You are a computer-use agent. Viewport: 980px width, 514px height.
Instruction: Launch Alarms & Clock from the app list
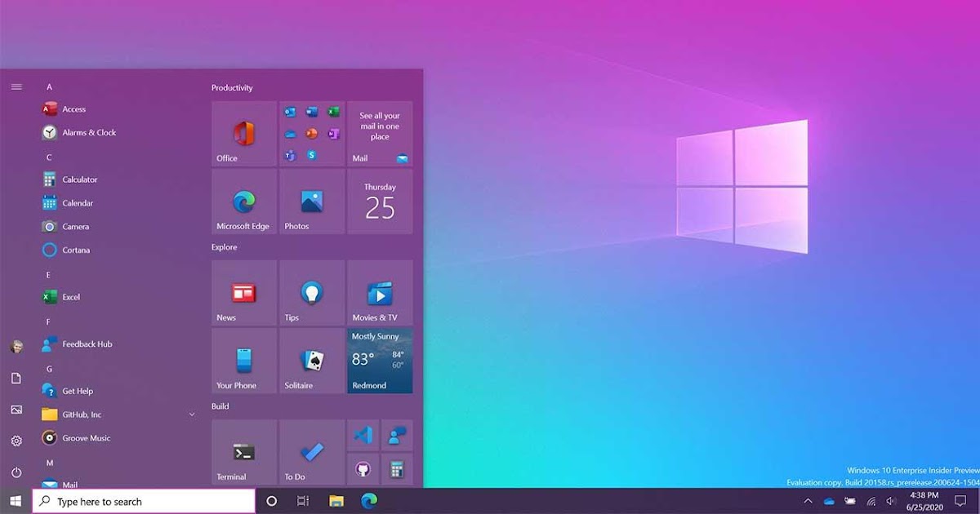pyautogui.click(x=118, y=132)
